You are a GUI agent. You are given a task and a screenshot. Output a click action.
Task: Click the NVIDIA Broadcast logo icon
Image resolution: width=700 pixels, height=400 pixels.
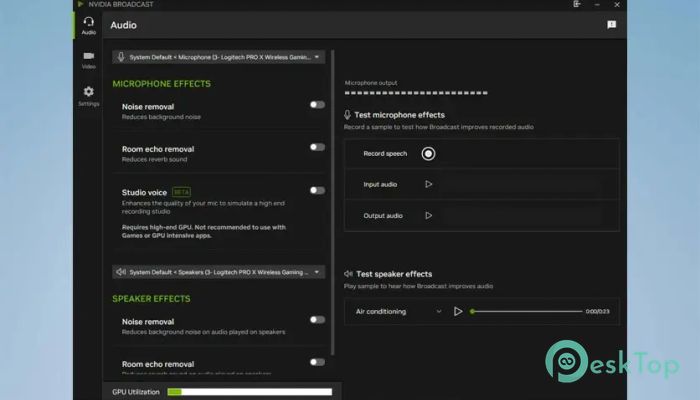click(x=80, y=4)
